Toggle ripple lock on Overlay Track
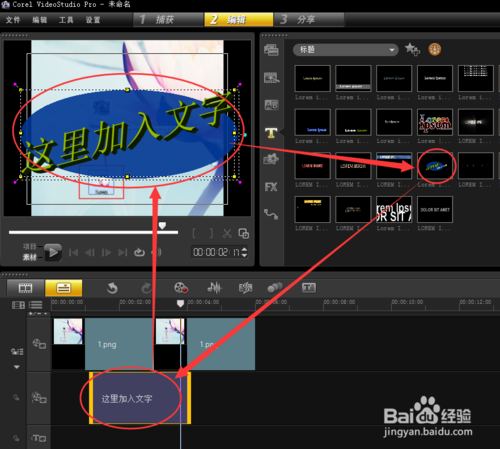This screenshot has width=500, height=449. click(x=16, y=397)
